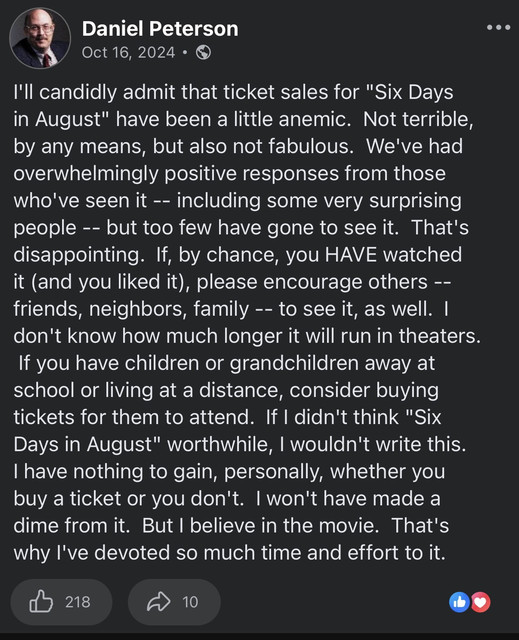Click the 218 likes count
Screen dimensions: 519x640
point(78,602)
